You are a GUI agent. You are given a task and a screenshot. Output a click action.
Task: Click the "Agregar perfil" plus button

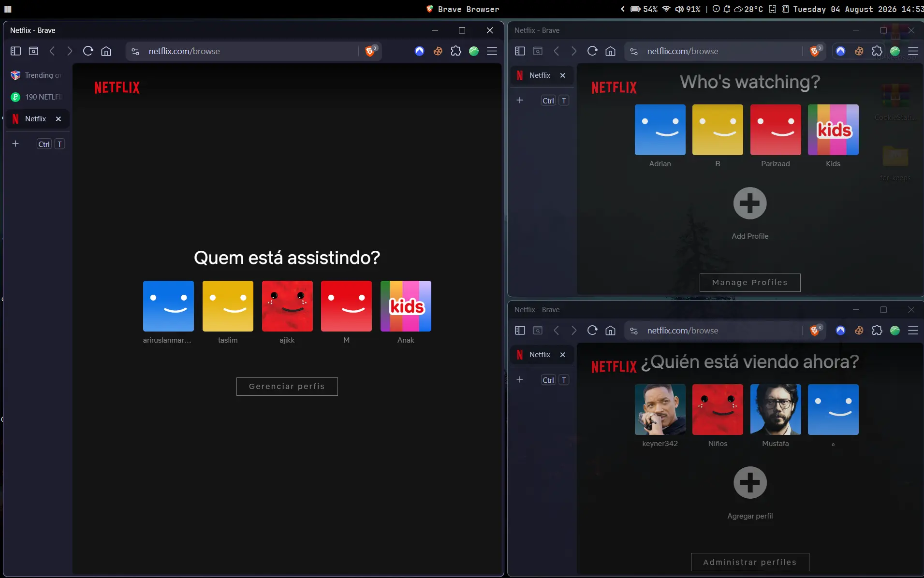(x=750, y=483)
